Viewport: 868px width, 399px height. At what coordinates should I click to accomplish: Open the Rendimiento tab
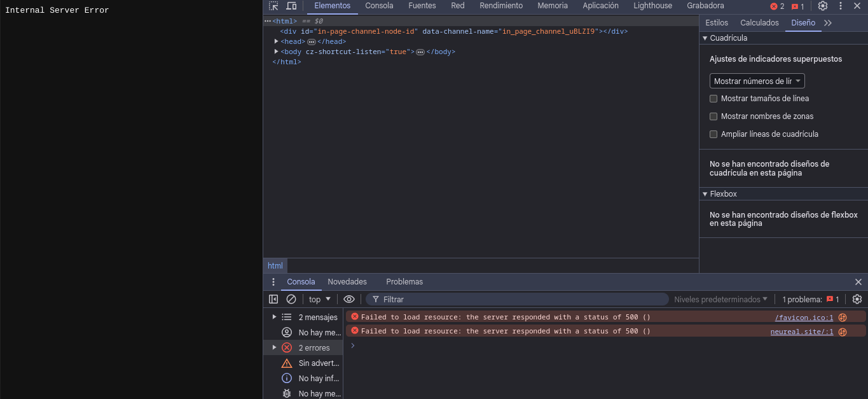coord(501,6)
